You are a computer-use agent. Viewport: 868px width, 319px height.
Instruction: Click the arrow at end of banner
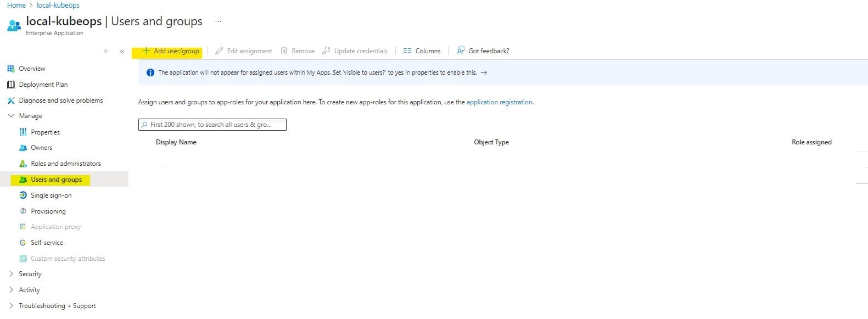[484, 72]
